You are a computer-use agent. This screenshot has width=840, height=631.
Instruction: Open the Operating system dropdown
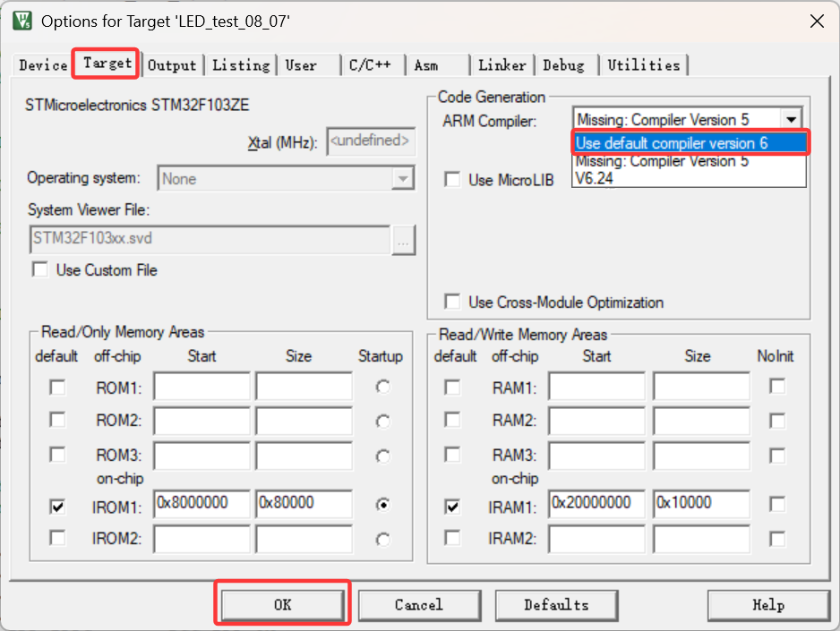(286, 178)
